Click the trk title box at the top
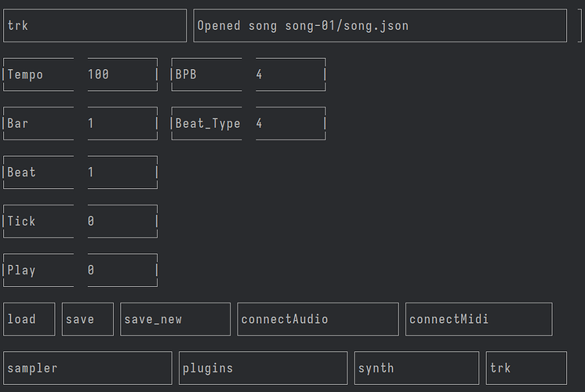The image size is (585, 392). [95, 26]
